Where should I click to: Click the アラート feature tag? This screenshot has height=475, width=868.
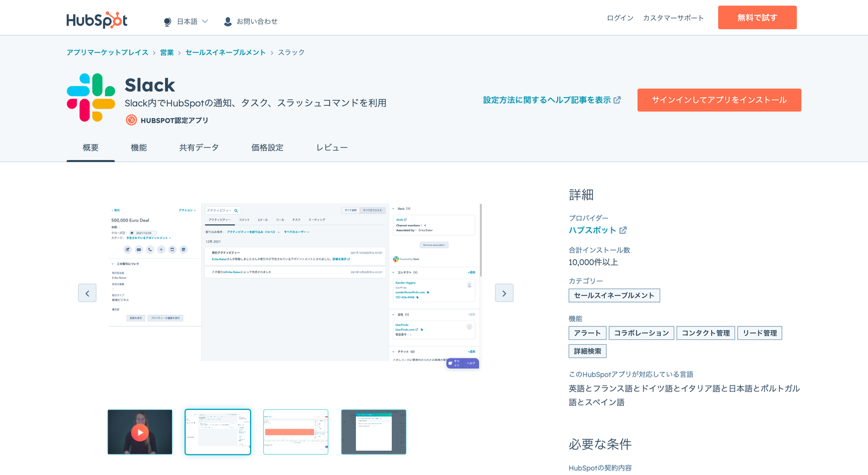pos(588,333)
